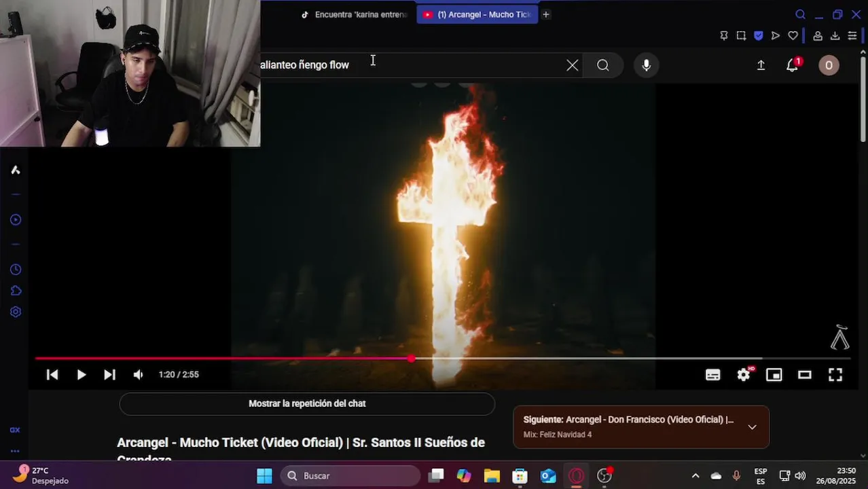This screenshot has height=489, width=868.
Task: Open the YouTube account avatar menu
Action: click(829, 65)
